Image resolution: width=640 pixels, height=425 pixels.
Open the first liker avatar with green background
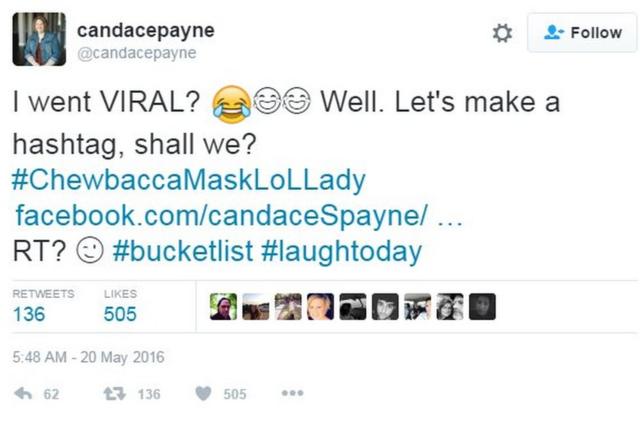[x=223, y=306]
